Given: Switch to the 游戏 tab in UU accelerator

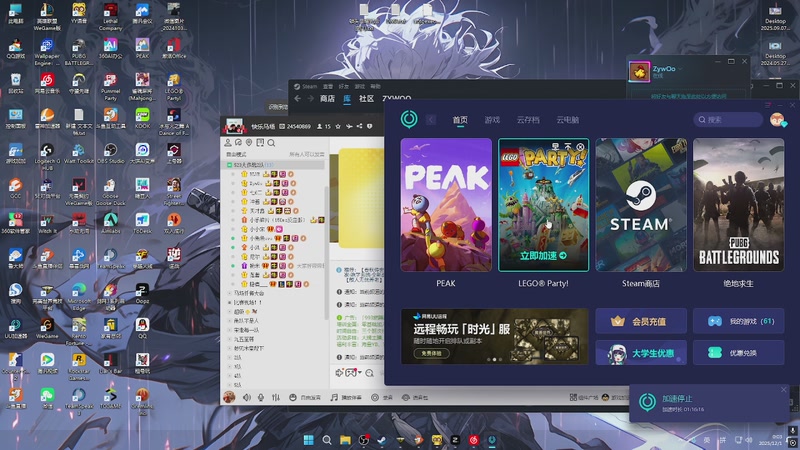Looking at the screenshot, I should point(492,120).
